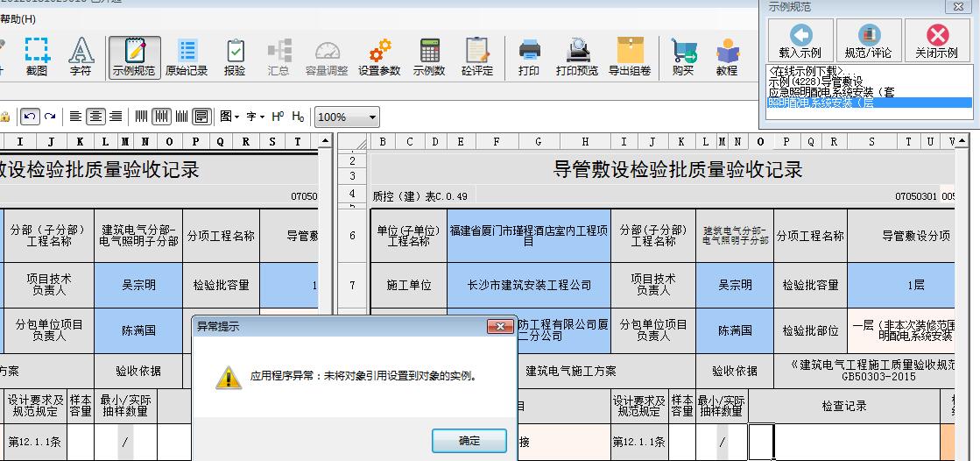This screenshot has width=980, height=461.
Task: Click the 导出组卷 export archive icon
Action: 630,56
